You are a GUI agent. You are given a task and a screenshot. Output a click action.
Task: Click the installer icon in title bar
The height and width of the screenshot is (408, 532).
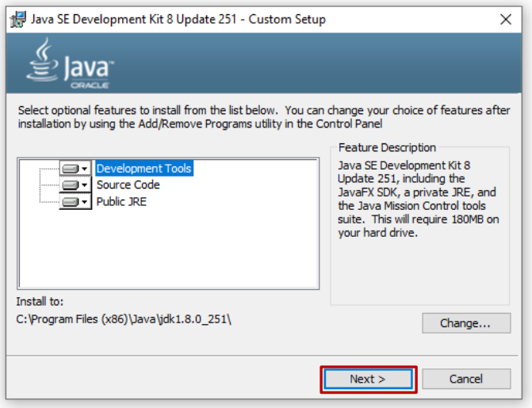[x=18, y=19]
